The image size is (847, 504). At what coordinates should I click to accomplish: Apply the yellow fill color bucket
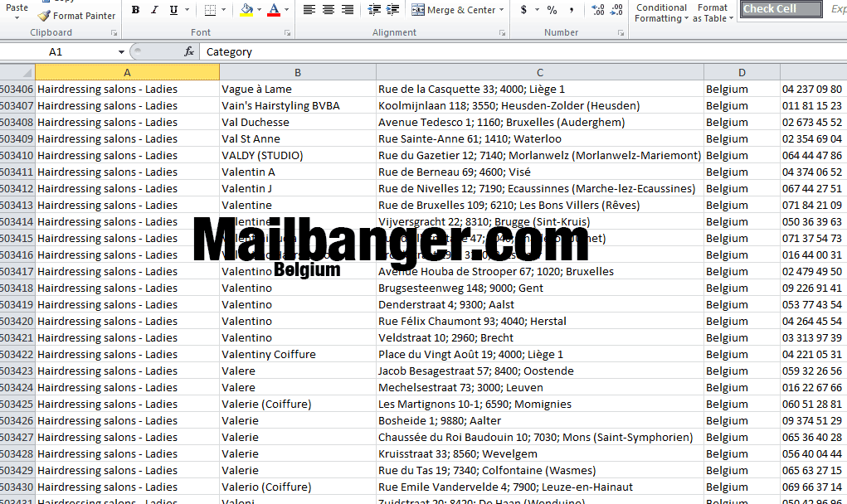pos(246,10)
